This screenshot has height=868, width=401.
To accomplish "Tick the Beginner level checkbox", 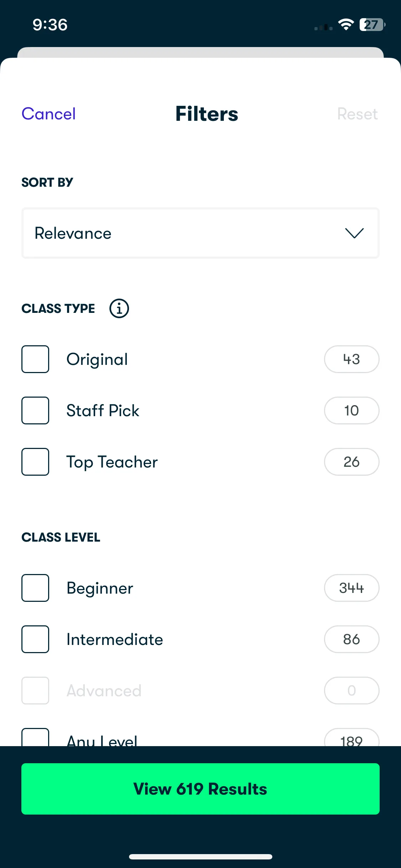I will coord(35,588).
